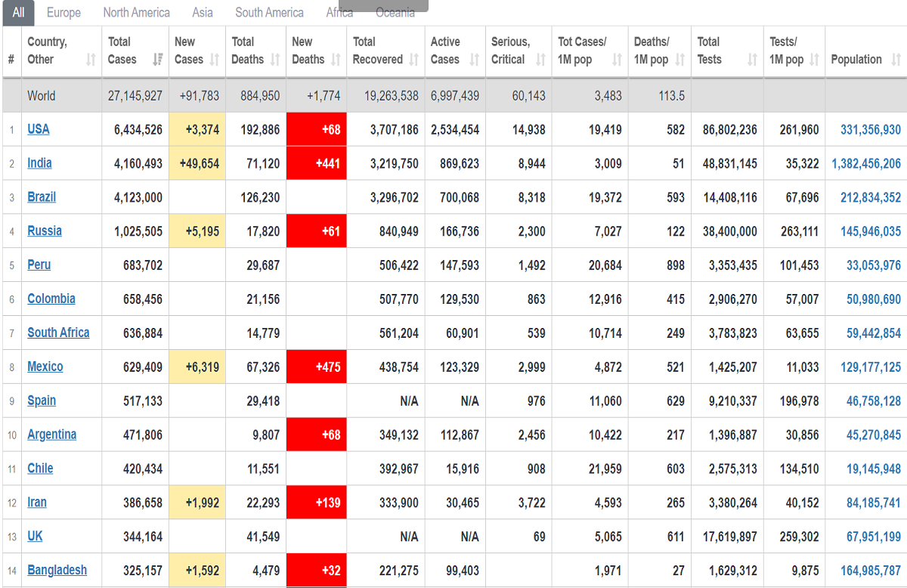This screenshot has width=907, height=588.
Task: Click sort icon in Total Deaths header
Action: point(274,60)
